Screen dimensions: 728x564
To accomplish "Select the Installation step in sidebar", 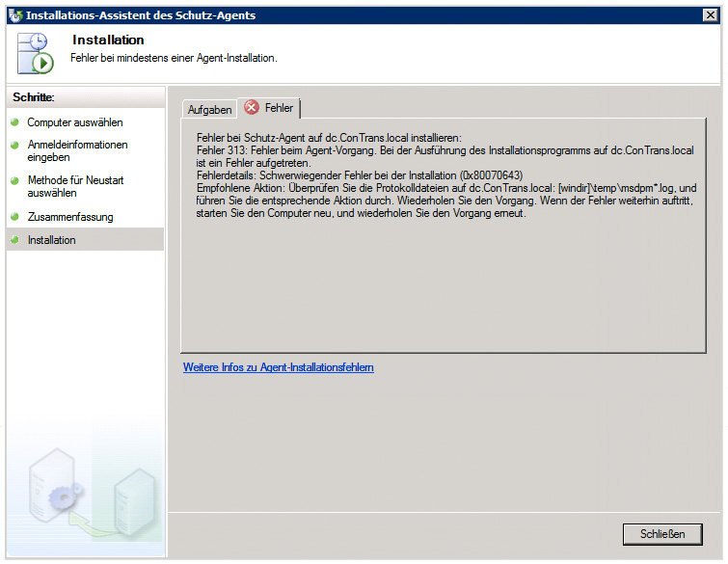I will tap(86, 239).
